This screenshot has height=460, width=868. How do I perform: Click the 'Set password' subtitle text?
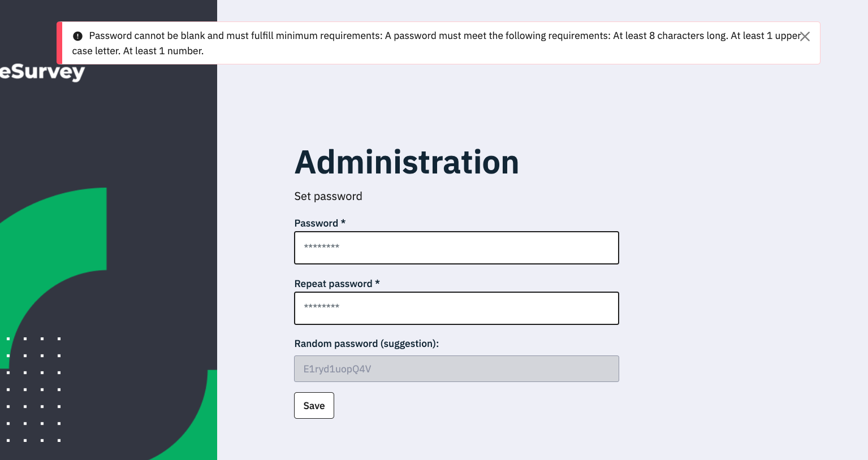point(328,196)
